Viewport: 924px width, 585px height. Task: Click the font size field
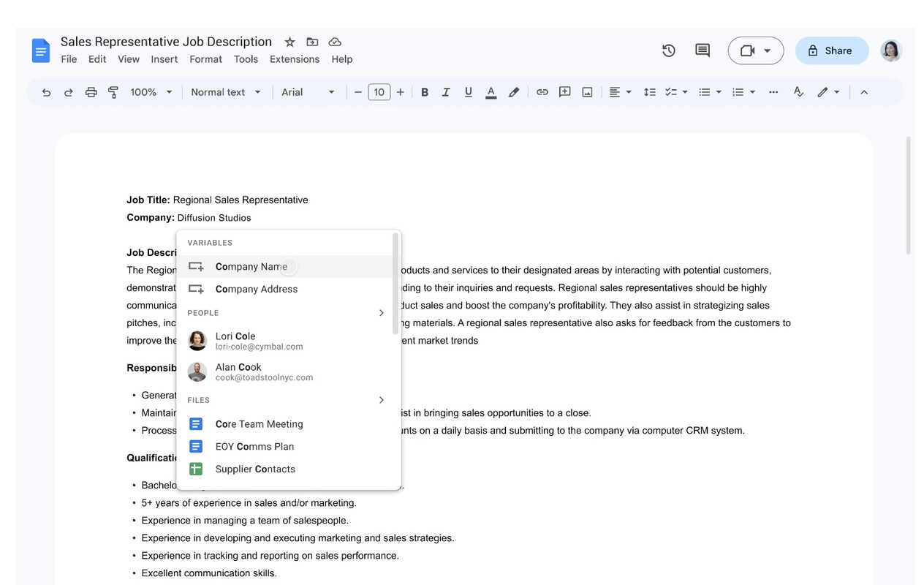click(x=379, y=92)
